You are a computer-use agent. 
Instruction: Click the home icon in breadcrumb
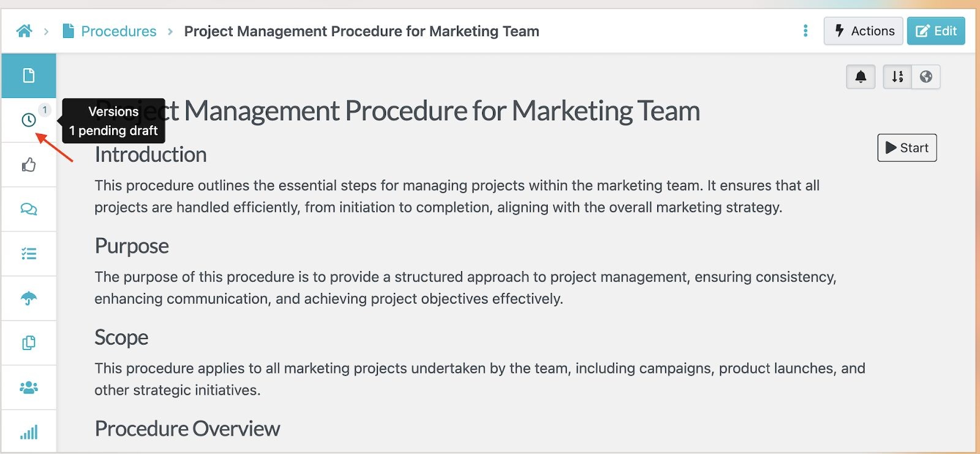pyautogui.click(x=24, y=31)
